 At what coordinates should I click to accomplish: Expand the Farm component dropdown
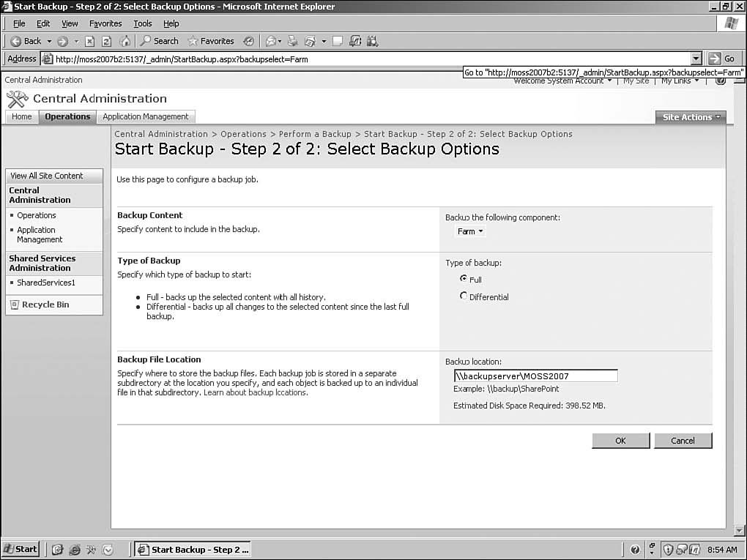pyautogui.click(x=470, y=231)
